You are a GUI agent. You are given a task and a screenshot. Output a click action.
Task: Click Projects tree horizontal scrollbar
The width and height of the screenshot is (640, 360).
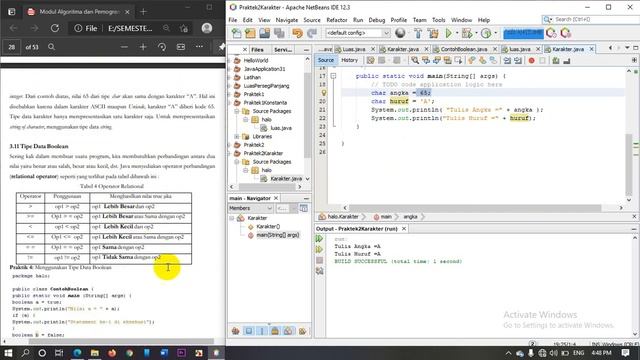click(267, 187)
